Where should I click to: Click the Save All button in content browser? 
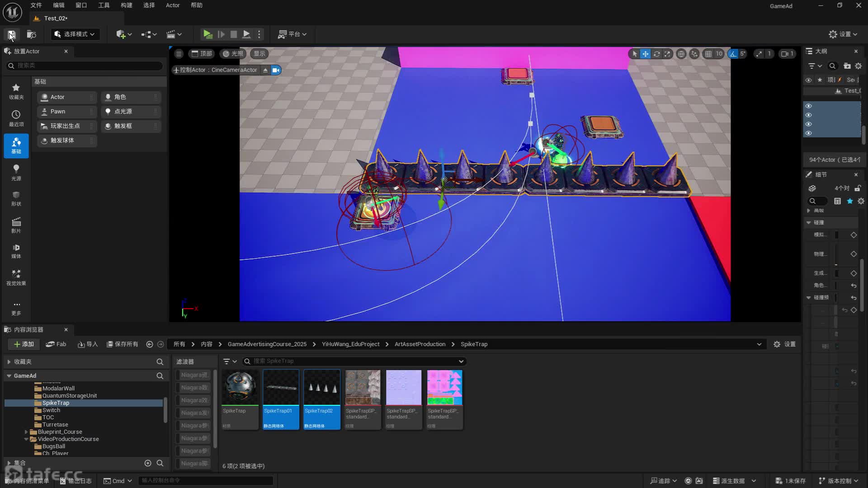122,344
